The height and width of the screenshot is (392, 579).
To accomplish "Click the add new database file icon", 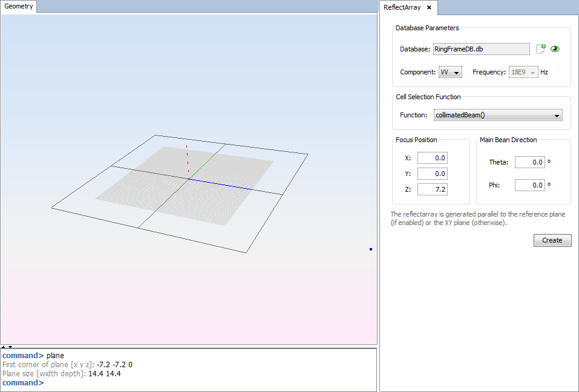I will point(540,49).
